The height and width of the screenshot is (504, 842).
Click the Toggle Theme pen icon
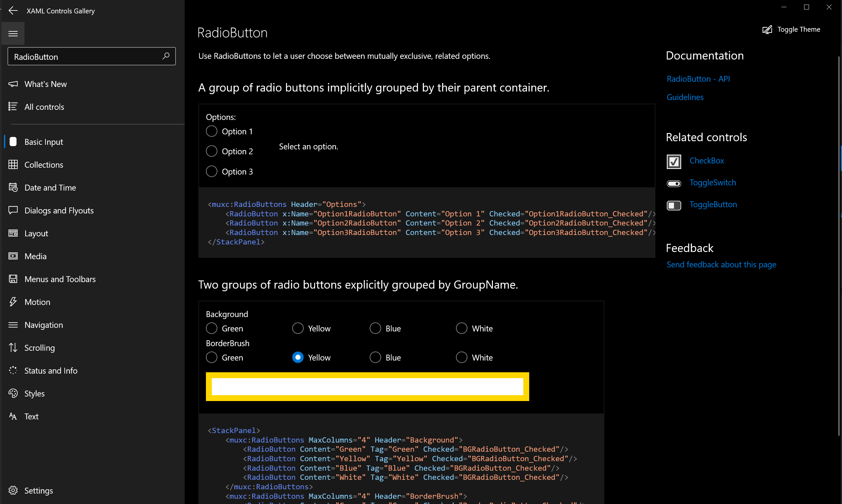click(767, 29)
